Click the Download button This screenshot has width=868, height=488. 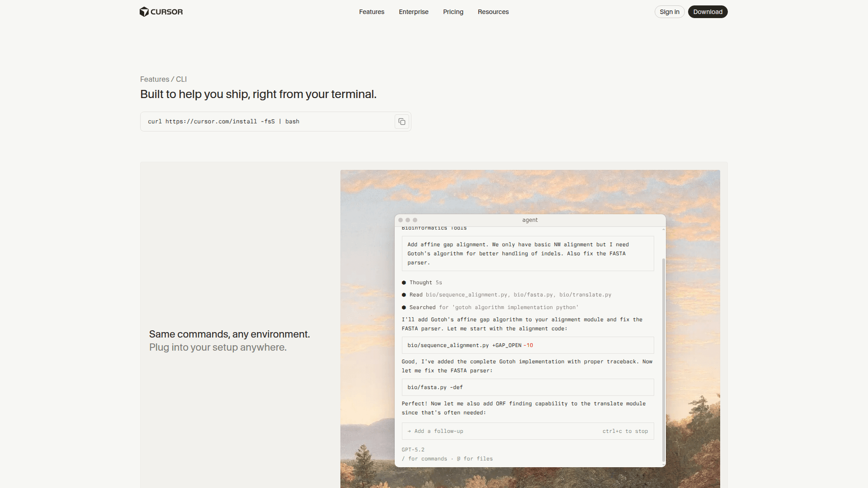[708, 12]
